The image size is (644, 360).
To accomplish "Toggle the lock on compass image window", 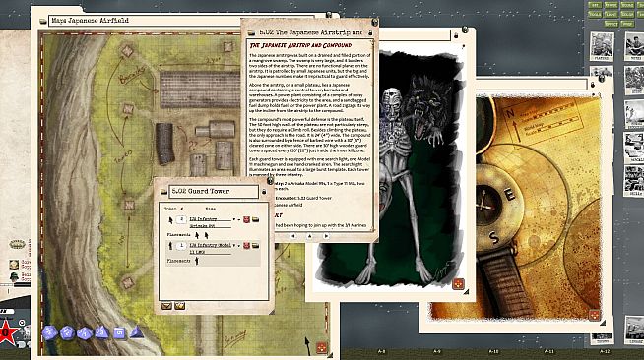I will pyautogui.click(x=592, y=85).
